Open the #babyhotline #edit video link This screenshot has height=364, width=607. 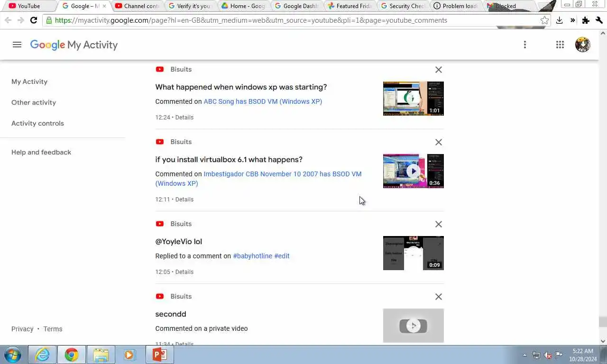pyautogui.click(x=261, y=256)
